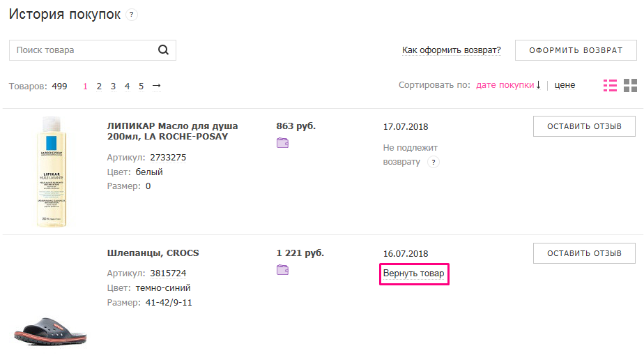Viewport: 644px width, 360px height.
Task: Focus the Поиск товара search field
Action: coord(82,50)
